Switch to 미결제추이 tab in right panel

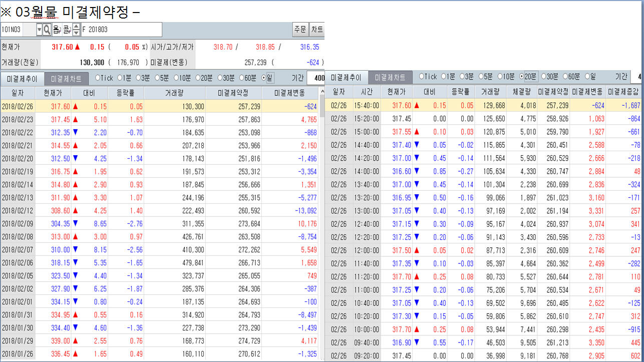(346, 78)
